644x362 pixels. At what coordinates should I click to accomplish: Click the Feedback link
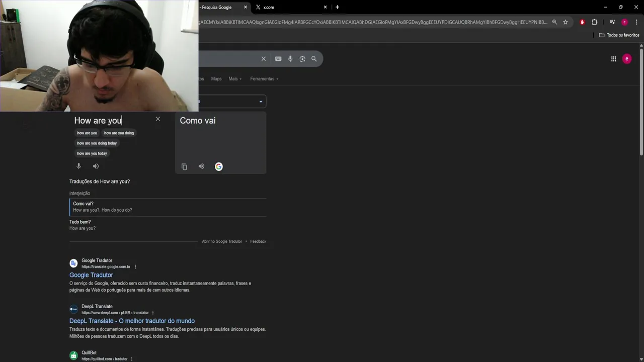(258, 241)
